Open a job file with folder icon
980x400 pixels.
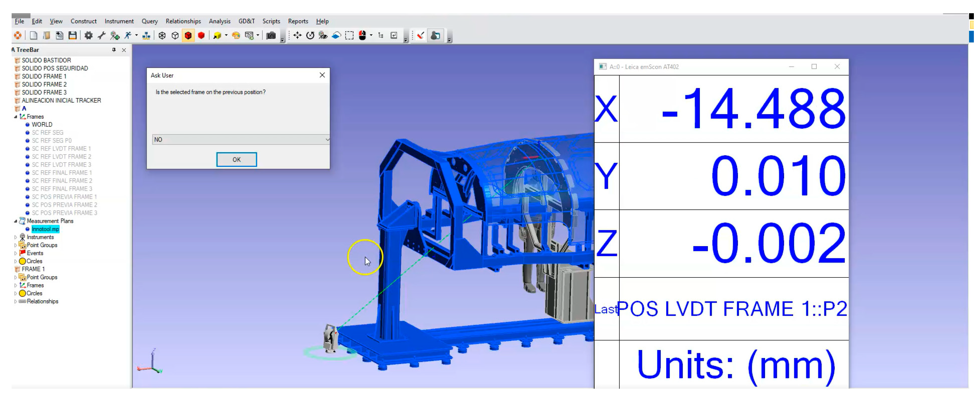tap(46, 36)
